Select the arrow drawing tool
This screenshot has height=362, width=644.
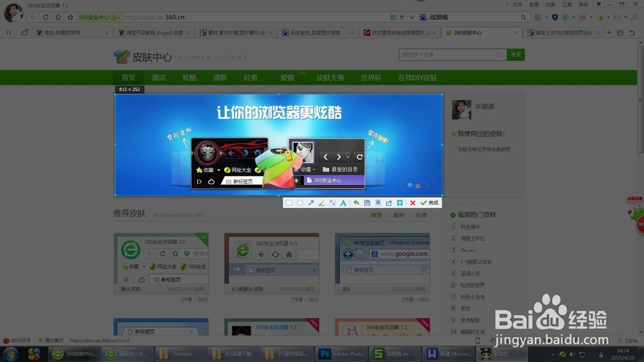click(x=311, y=203)
